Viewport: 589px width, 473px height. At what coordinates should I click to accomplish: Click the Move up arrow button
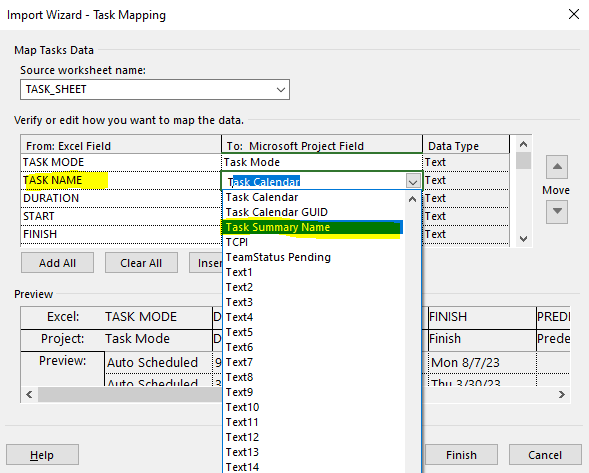coord(557,167)
